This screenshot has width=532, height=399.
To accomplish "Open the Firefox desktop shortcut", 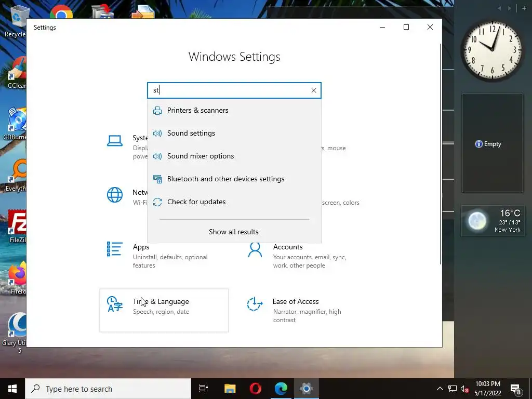I will pyautogui.click(x=17, y=278).
